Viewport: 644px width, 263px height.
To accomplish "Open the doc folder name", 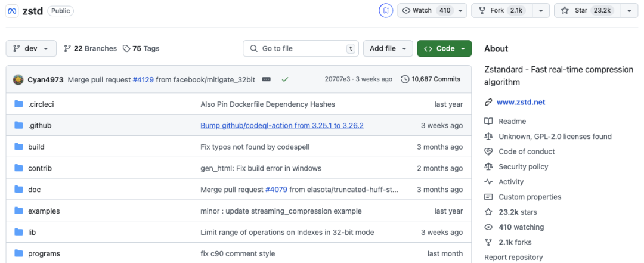I will [35, 190].
